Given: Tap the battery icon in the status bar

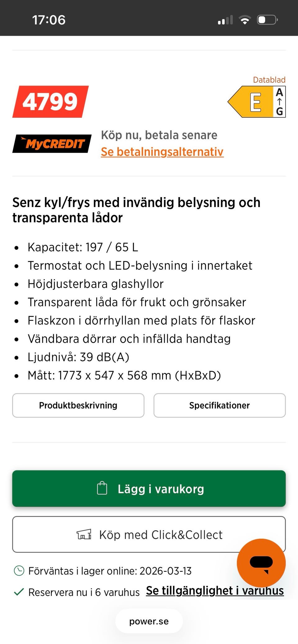Looking at the screenshot, I should click(x=267, y=20).
